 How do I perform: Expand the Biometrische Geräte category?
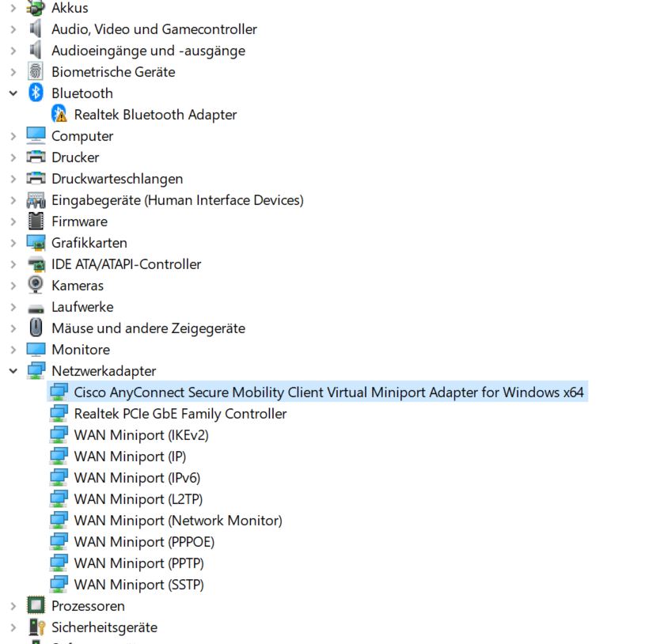(13, 72)
